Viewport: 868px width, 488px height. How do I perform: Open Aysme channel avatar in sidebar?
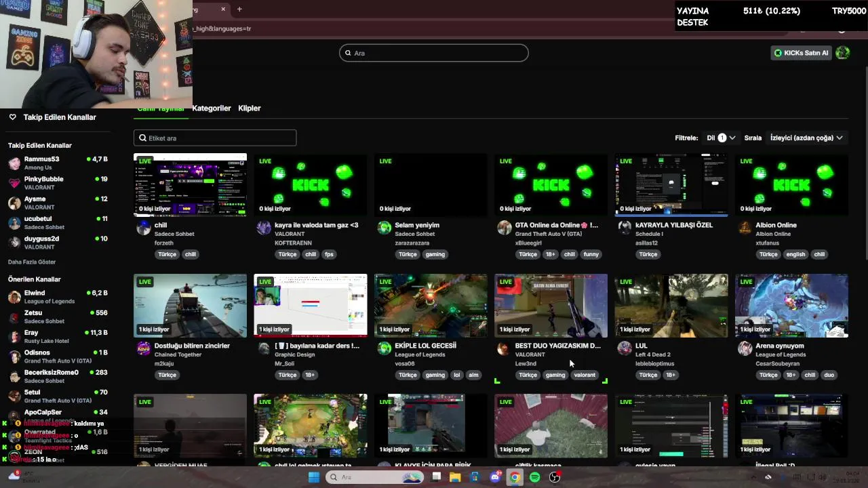pos(14,203)
